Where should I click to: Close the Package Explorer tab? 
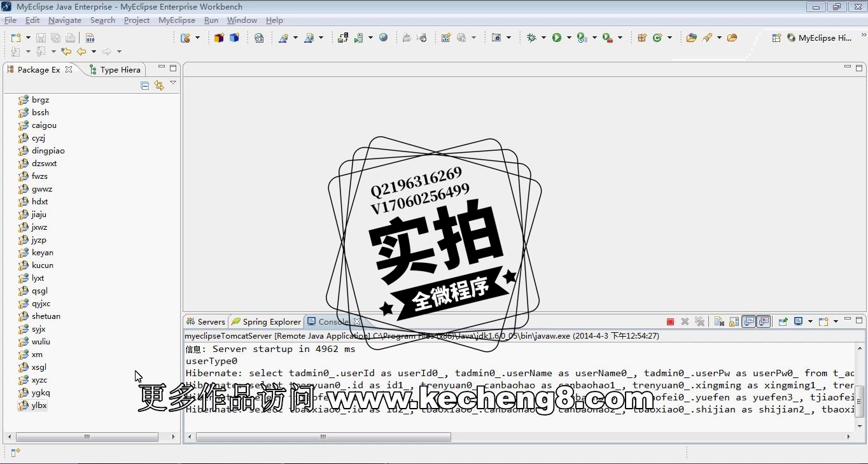click(x=69, y=69)
